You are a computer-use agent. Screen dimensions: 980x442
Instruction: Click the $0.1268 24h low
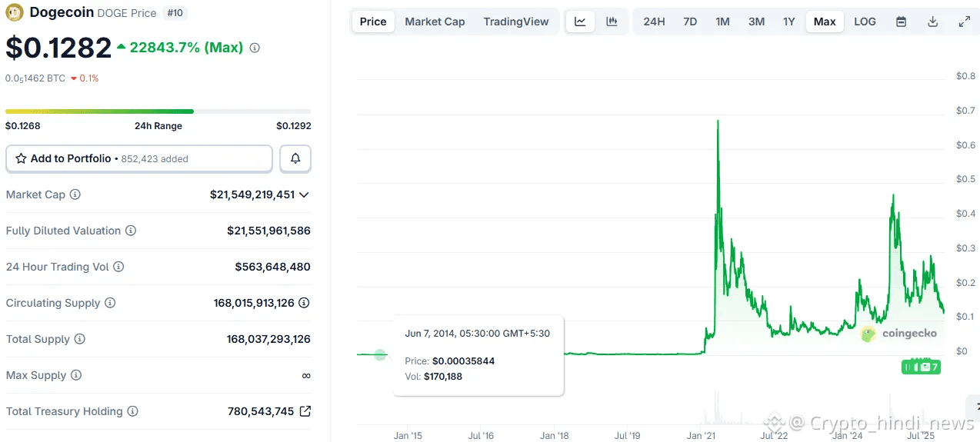pyautogui.click(x=23, y=126)
